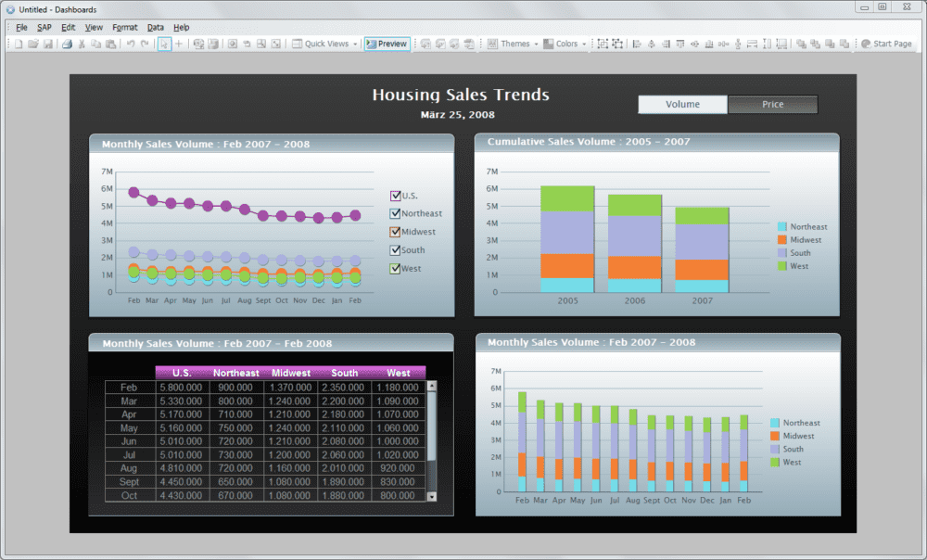Open the Themes dropdown
The height and width of the screenshot is (560, 927).
(x=514, y=44)
